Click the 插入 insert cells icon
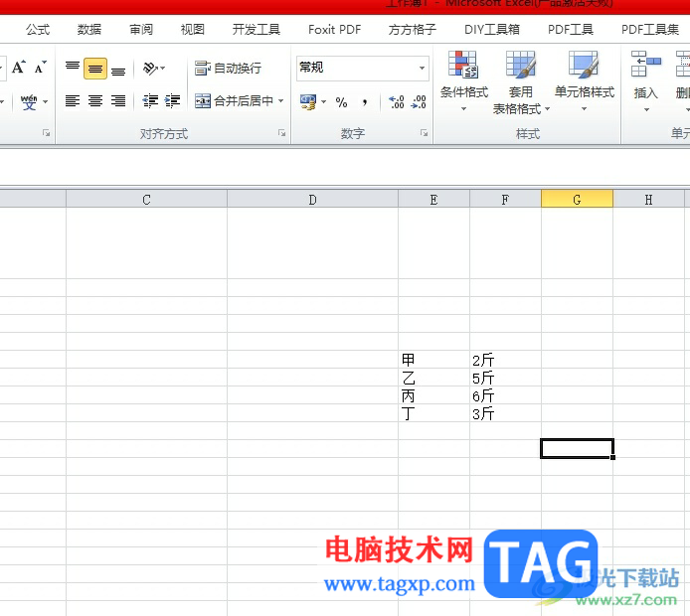Image resolution: width=690 pixels, height=616 pixels. (x=645, y=65)
